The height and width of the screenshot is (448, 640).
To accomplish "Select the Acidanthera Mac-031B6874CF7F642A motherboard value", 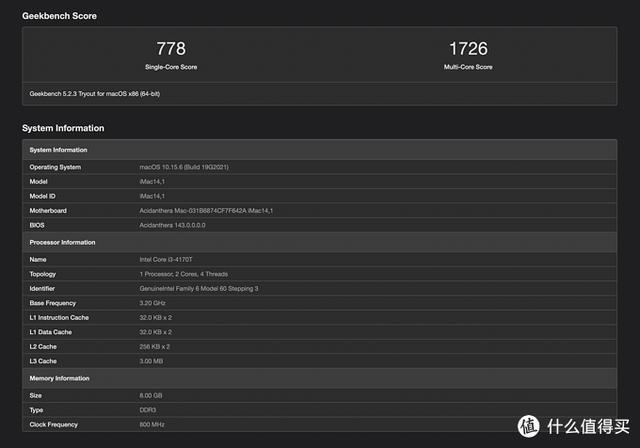I will 206,211.
